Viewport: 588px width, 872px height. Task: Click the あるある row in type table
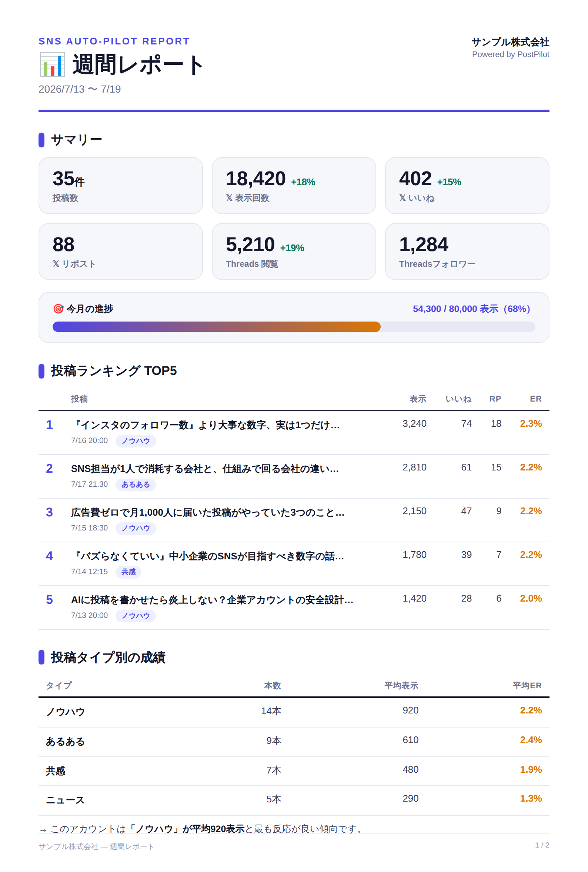point(294,742)
